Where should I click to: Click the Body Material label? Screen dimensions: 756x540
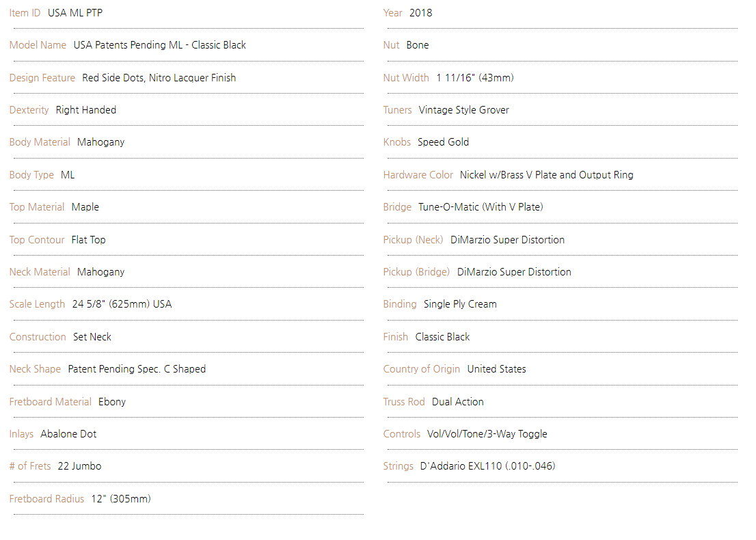pos(40,142)
